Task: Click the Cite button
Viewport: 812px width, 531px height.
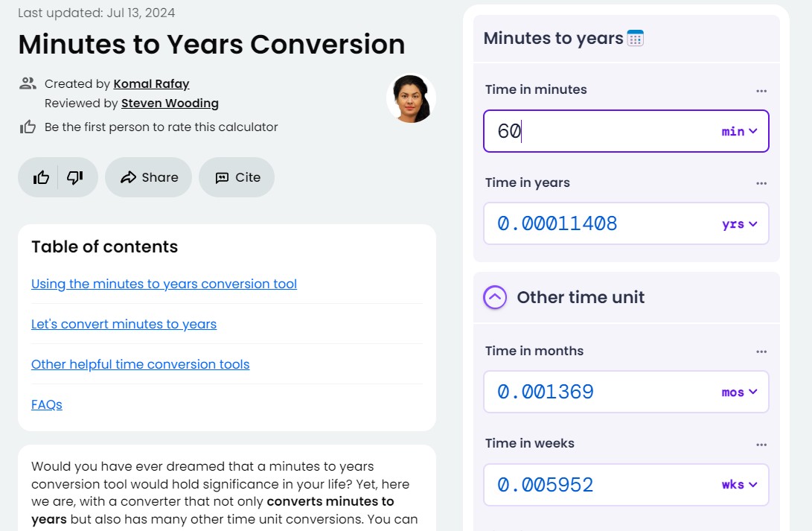Action: 237,177
